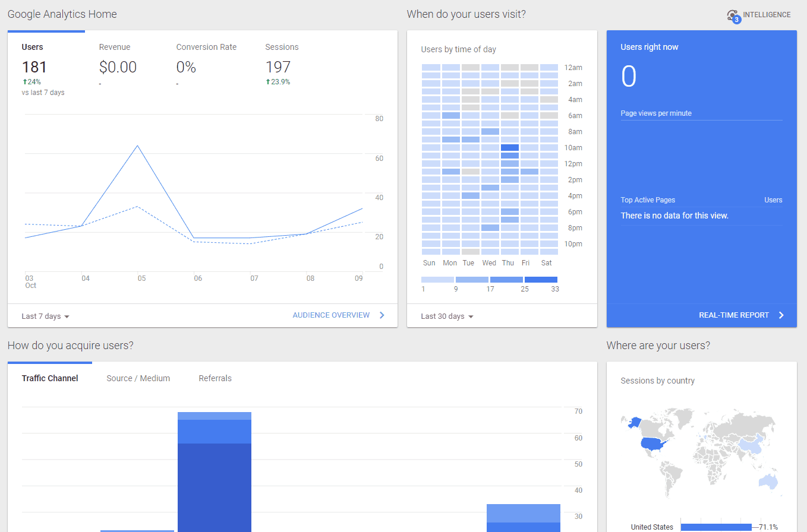807x532 pixels.
Task: Open the Last 30 days dropdown
Action: coord(447,316)
